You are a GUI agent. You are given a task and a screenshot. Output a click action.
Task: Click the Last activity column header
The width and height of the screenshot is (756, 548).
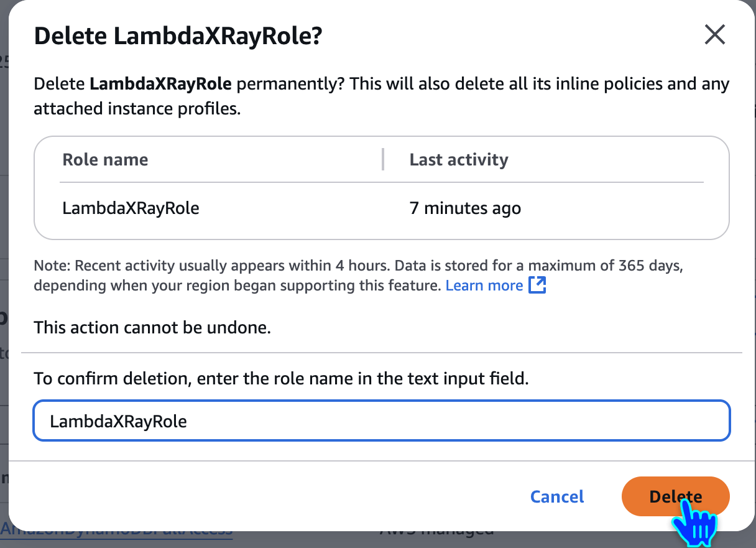(x=458, y=160)
